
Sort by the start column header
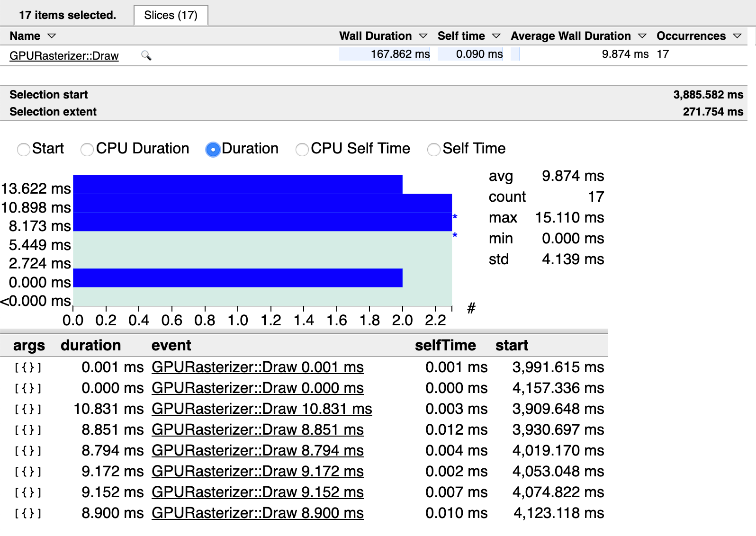point(512,345)
